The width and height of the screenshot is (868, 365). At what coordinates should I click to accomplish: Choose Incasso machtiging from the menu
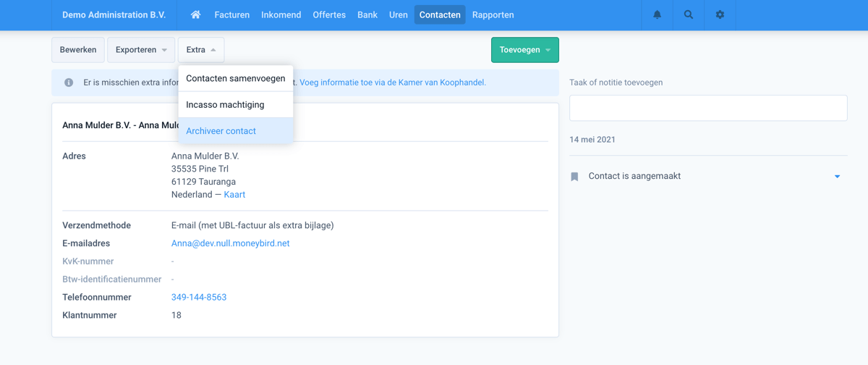point(236,104)
